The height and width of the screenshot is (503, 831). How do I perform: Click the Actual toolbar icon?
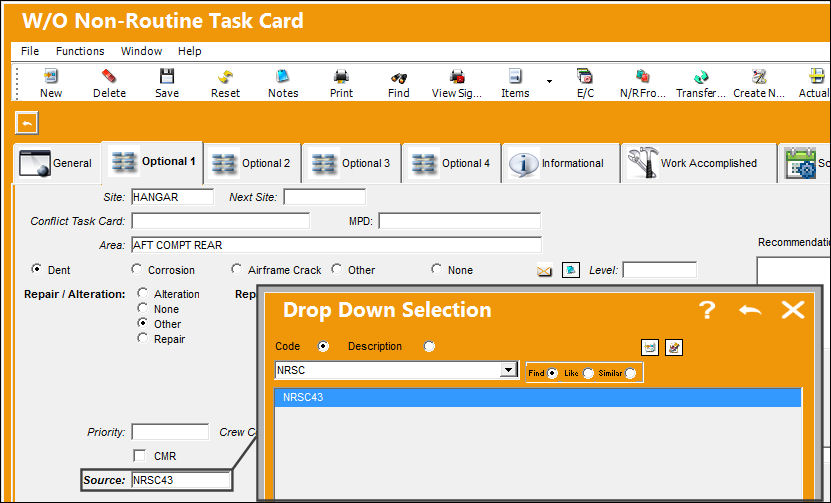[x=816, y=77]
